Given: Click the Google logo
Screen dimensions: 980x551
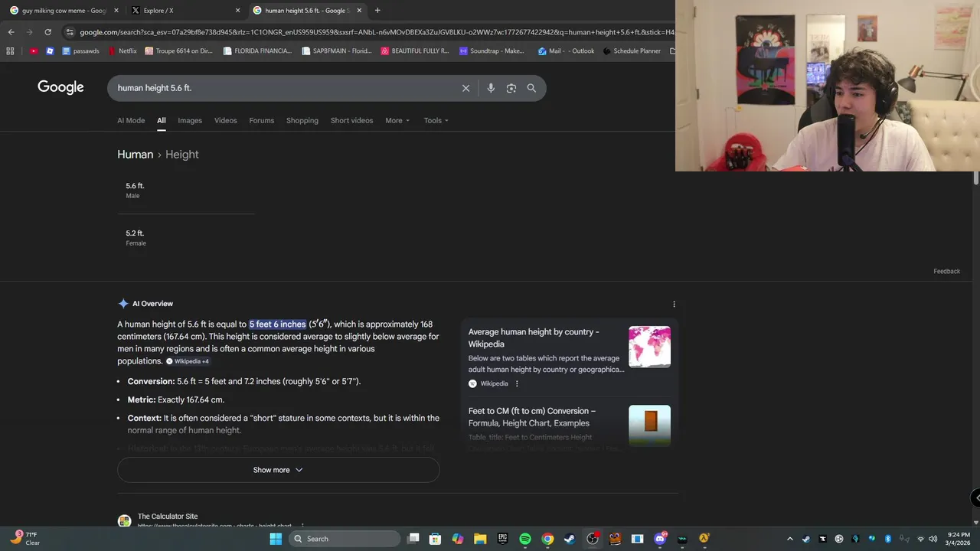Looking at the screenshot, I should click(60, 87).
